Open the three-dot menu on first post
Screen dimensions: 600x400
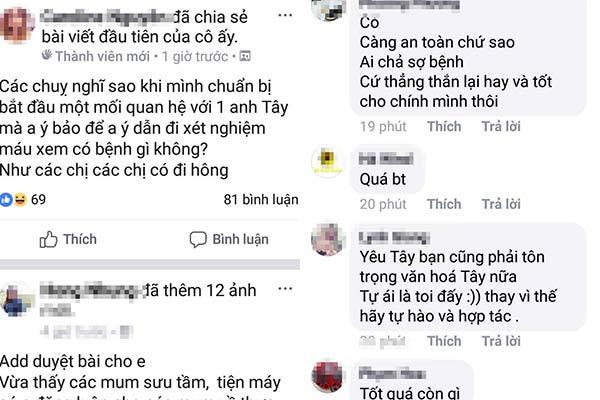[x=285, y=15]
